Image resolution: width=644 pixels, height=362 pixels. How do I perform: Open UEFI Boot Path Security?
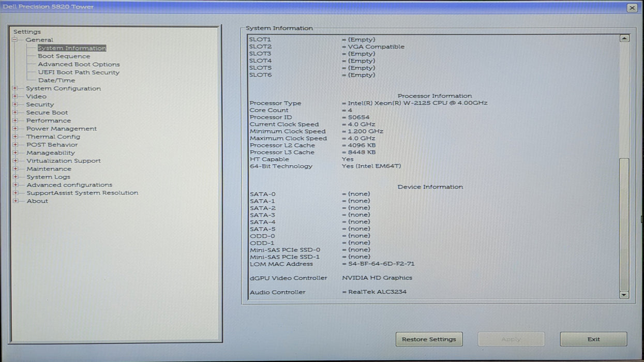(79, 72)
